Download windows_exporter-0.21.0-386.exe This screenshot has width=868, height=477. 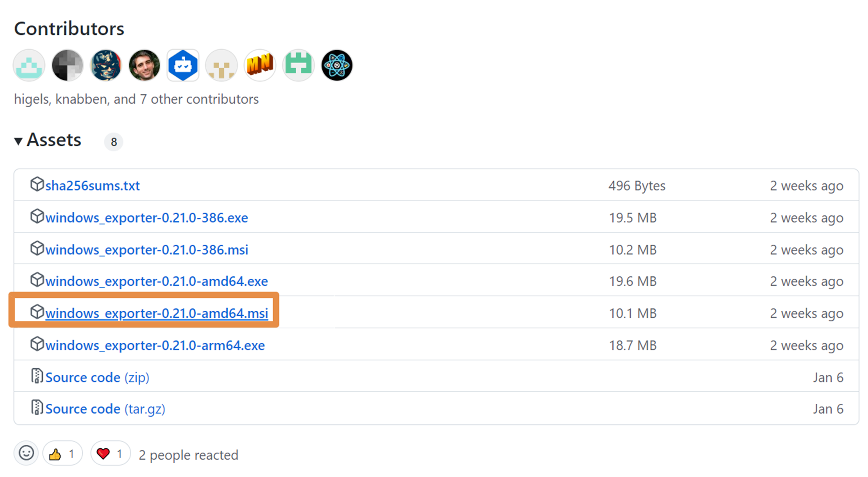click(147, 218)
